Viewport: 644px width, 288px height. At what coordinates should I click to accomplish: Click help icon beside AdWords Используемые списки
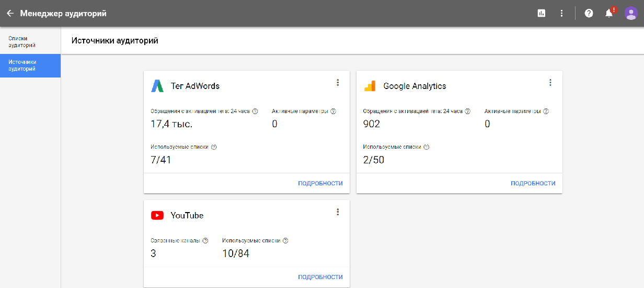(214, 147)
